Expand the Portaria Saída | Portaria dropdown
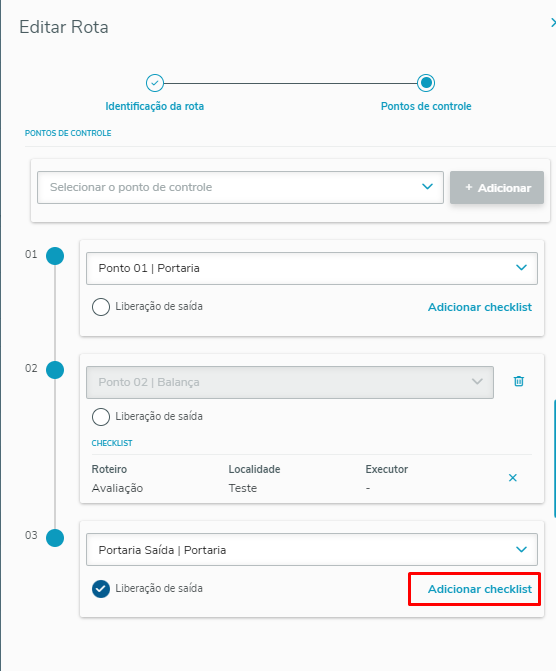The width and height of the screenshot is (556, 671). tap(312, 549)
